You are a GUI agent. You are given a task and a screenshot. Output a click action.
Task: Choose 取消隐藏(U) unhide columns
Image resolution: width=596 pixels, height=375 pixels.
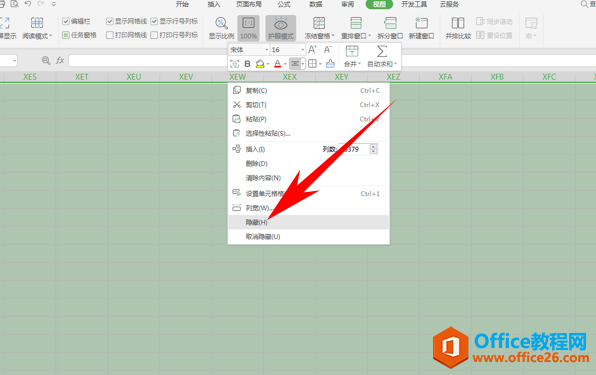click(308, 237)
